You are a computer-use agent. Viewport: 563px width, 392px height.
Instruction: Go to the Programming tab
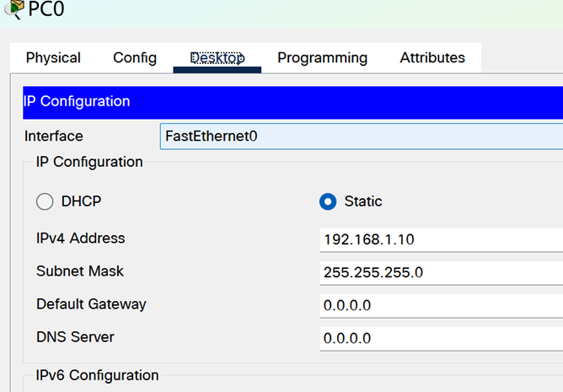(x=323, y=58)
